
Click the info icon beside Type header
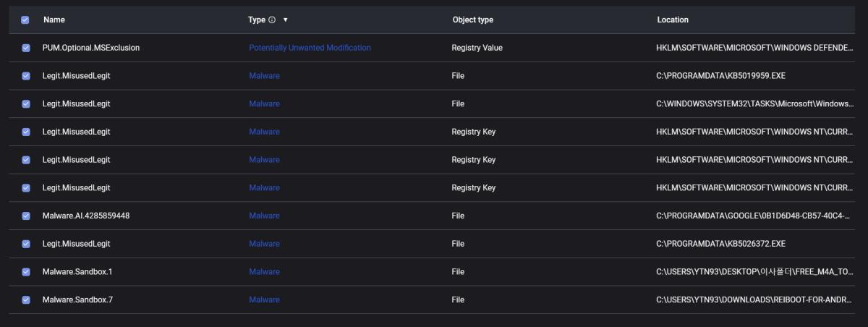[x=272, y=20]
